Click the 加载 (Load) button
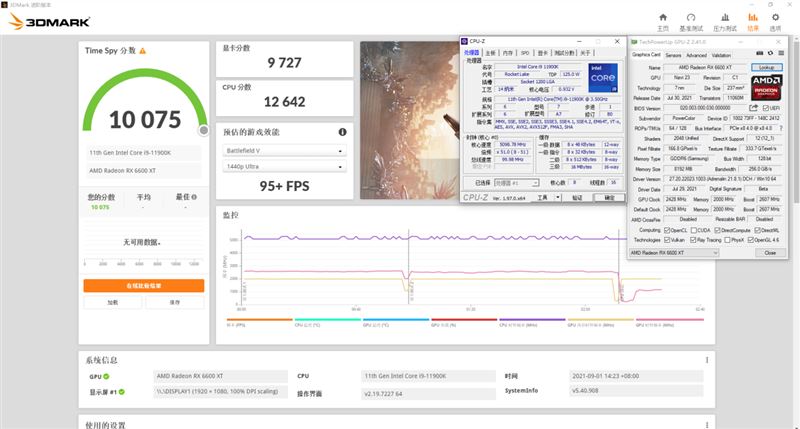The width and height of the screenshot is (800, 429). 113,302
